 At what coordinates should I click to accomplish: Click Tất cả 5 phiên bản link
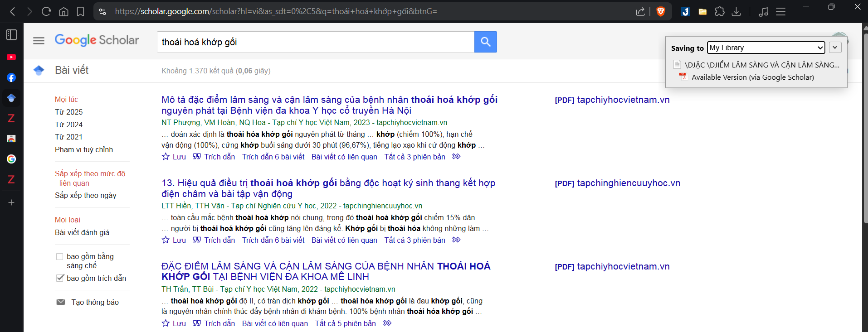[x=346, y=323]
